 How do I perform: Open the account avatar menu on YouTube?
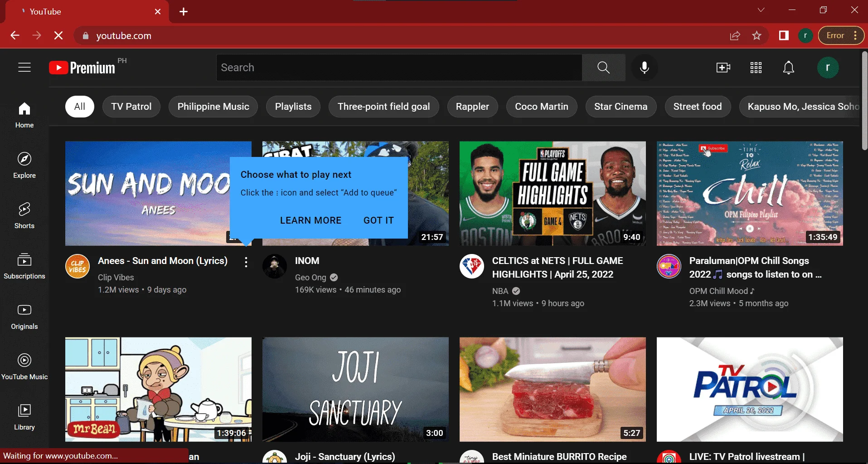pos(828,68)
